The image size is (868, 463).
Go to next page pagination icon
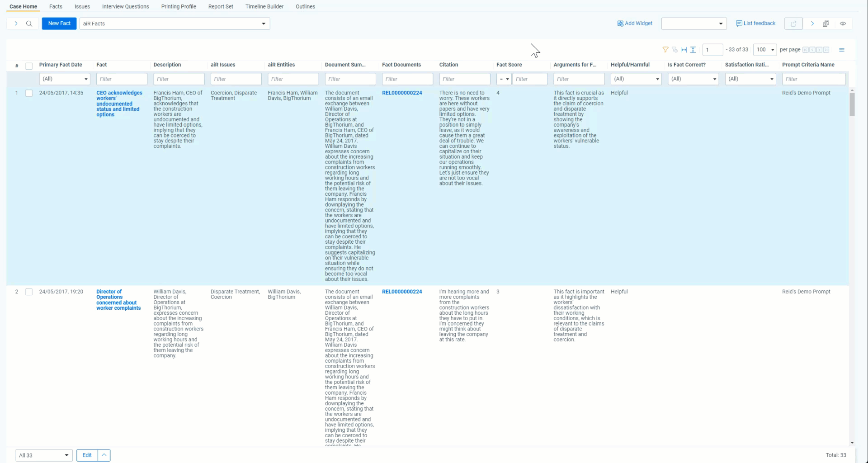819,50
